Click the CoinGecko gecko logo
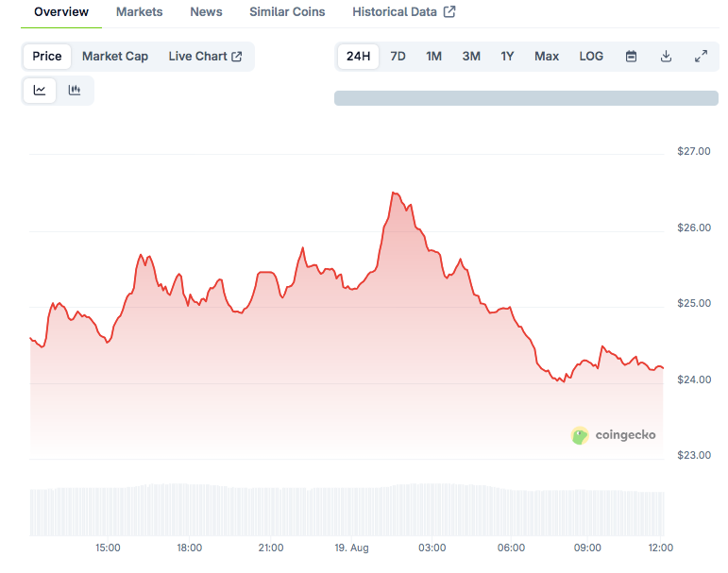This screenshot has width=728, height=573. pos(580,435)
